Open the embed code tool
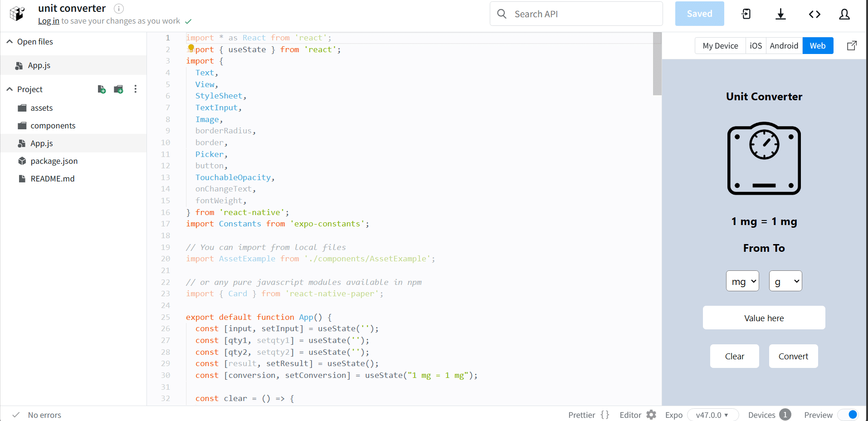868x421 pixels. (x=814, y=14)
